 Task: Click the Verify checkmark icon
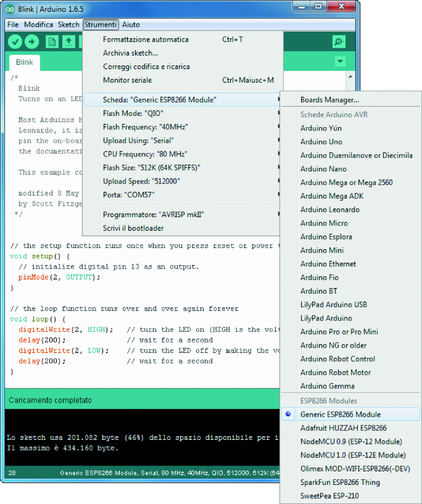coord(15,42)
